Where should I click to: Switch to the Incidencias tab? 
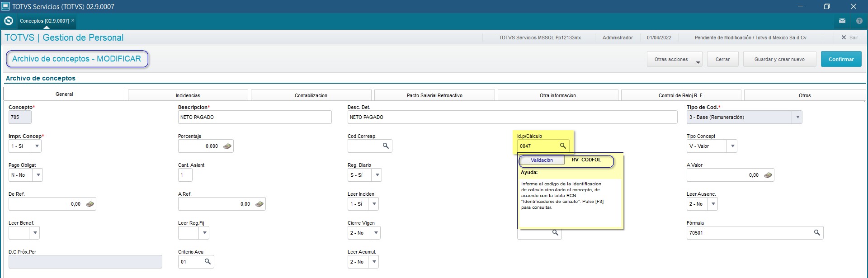188,95
